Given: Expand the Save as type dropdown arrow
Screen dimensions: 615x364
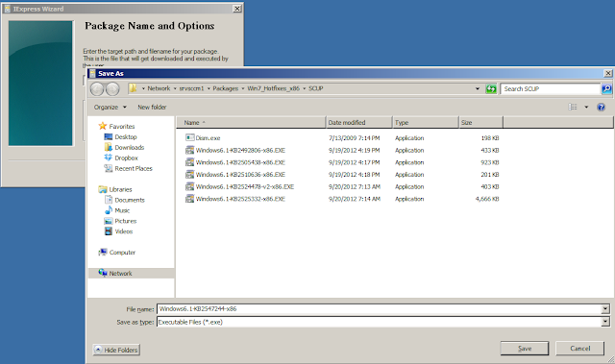Looking at the screenshot, I should 605,322.
